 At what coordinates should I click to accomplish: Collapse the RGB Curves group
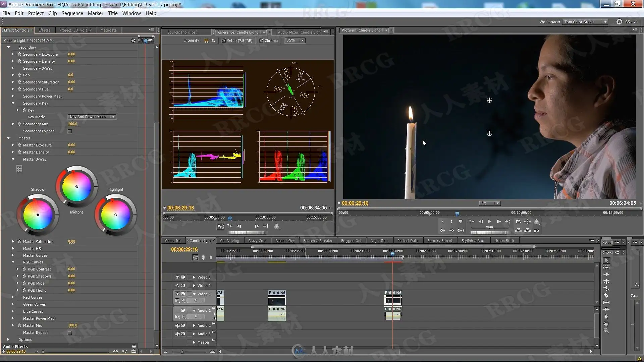pos(13,262)
